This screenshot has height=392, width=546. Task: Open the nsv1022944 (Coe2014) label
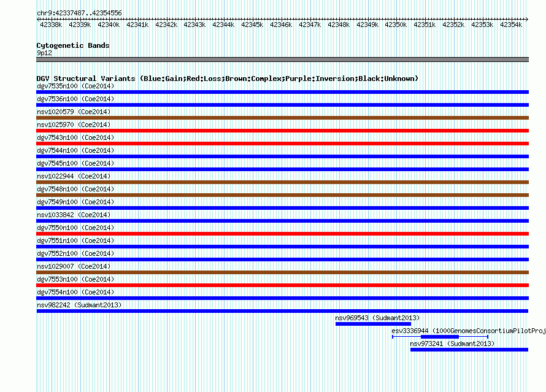[x=74, y=176]
